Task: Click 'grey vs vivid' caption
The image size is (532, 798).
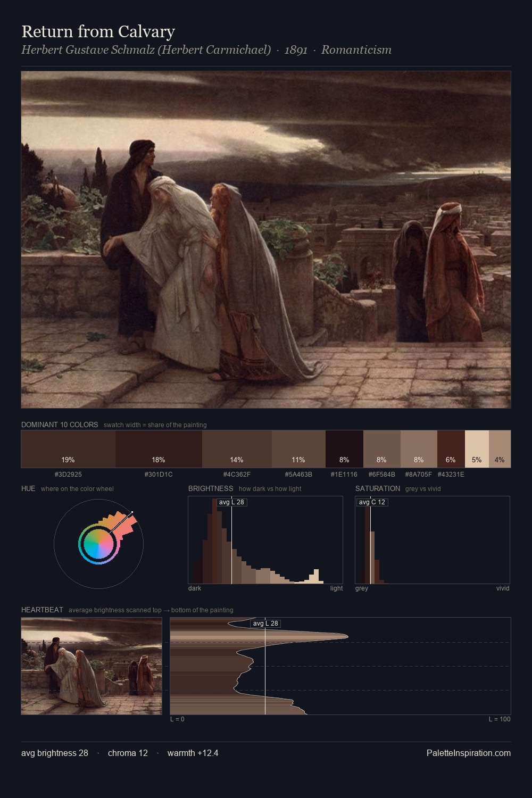Action: 423,488
